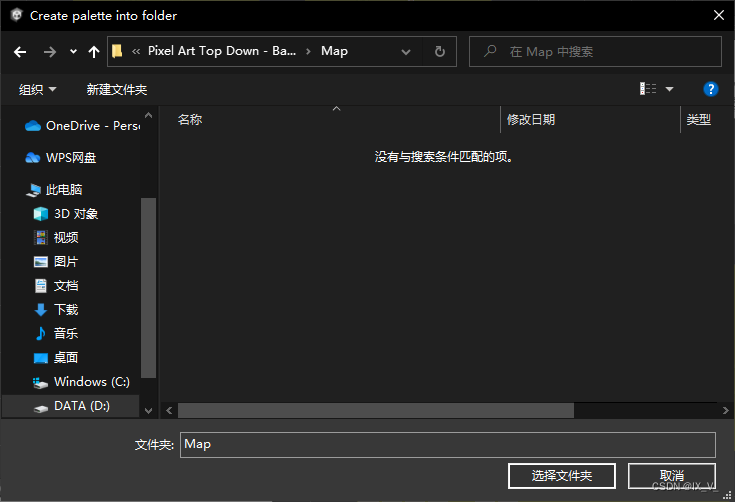Click the file list horizontal scrollbar thumb
Screen dimensions: 735x502
coord(376,411)
